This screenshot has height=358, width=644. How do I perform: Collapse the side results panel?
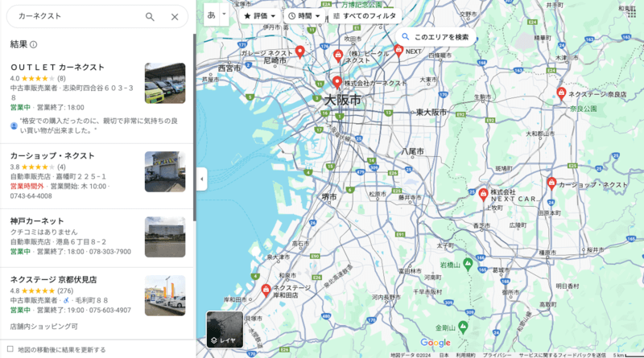201,179
